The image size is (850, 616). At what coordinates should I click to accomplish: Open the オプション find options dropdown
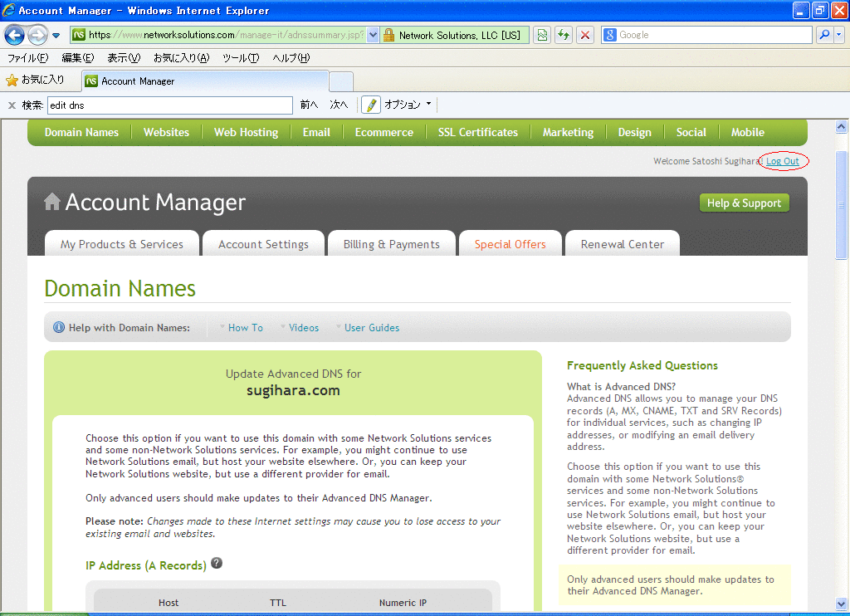[408, 105]
